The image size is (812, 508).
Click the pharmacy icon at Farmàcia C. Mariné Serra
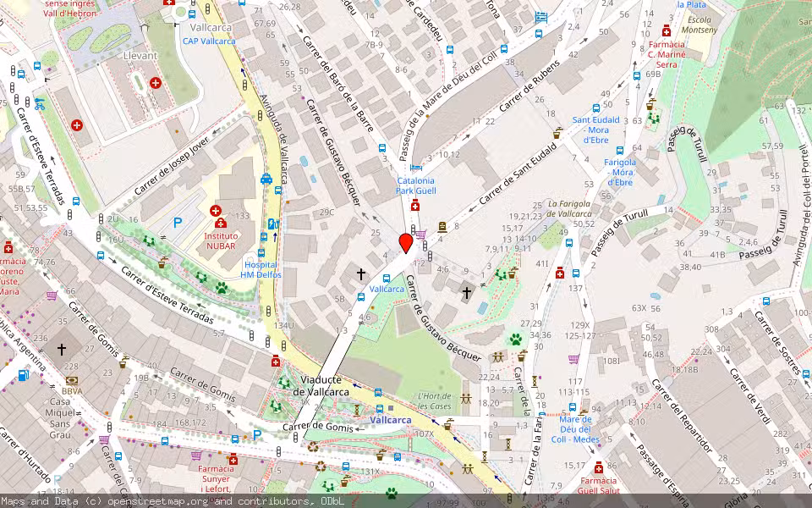pos(666,31)
